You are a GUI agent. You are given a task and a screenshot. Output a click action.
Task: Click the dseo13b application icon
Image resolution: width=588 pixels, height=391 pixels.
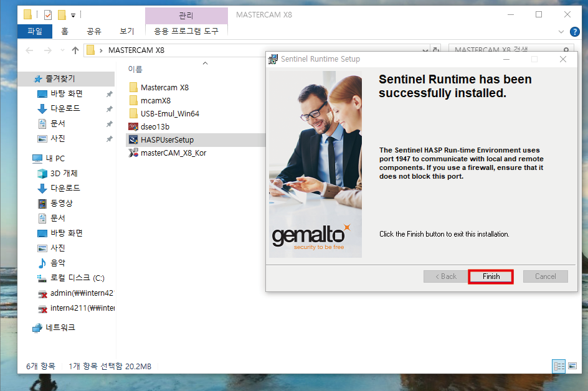click(x=133, y=127)
